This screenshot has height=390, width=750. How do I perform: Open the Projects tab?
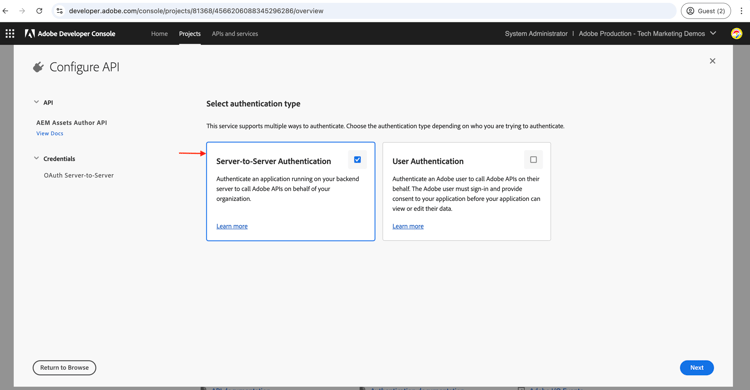pyautogui.click(x=189, y=33)
